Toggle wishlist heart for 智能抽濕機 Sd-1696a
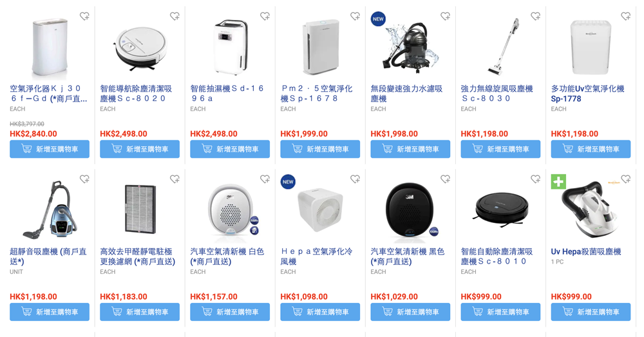The image size is (644, 337). click(265, 16)
